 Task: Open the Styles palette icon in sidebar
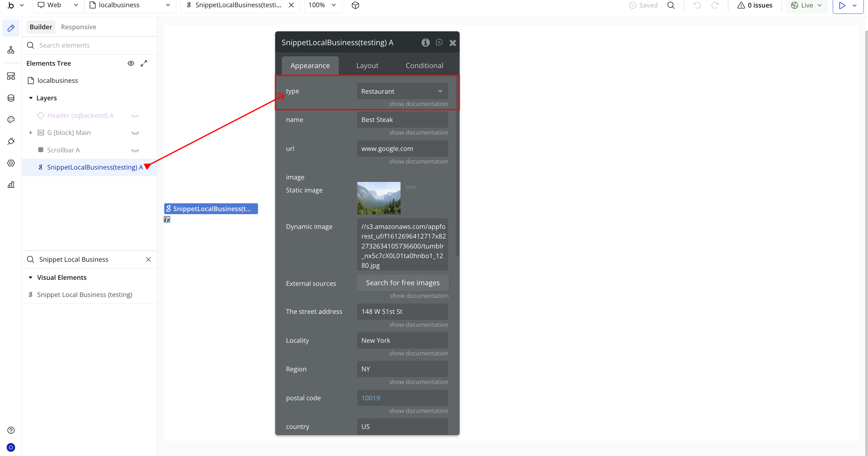[x=11, y=120]
